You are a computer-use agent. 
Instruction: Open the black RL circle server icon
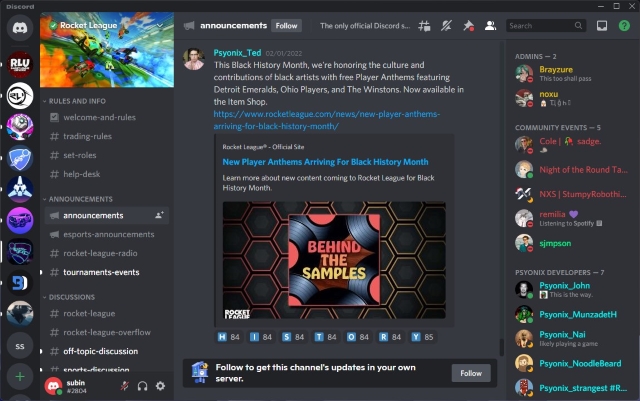[x=20, y=96]
